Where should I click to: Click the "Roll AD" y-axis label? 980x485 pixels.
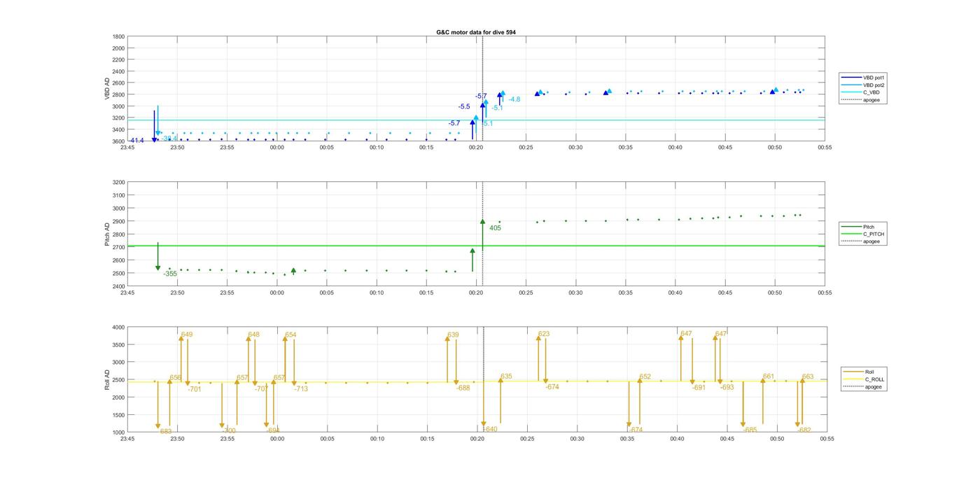click(107, 380)
